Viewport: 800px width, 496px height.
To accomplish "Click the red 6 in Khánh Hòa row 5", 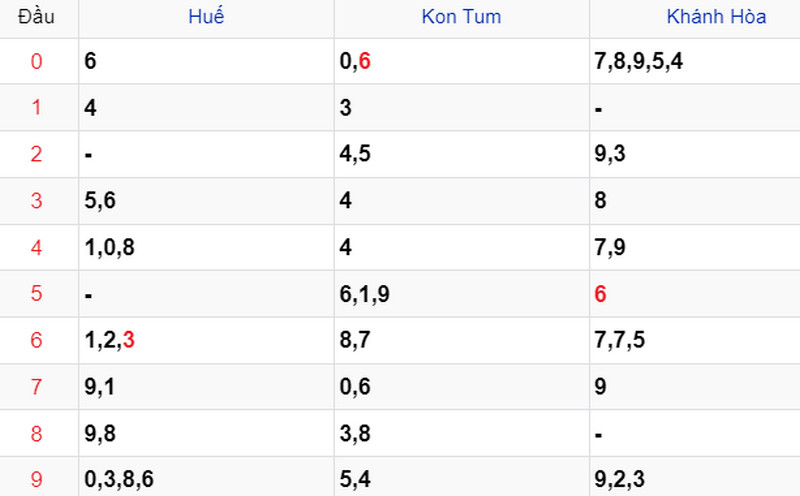I will tap(600, 294).
